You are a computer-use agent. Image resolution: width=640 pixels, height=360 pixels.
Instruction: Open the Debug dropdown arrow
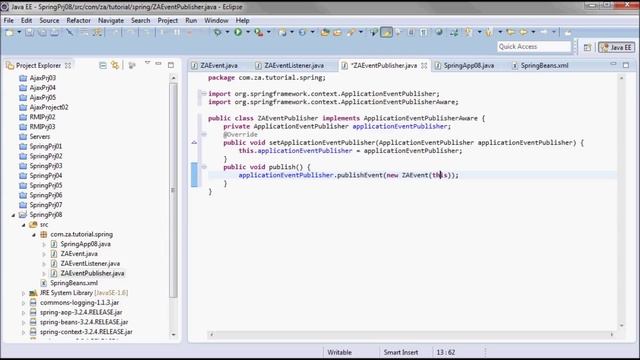(227, 32)
